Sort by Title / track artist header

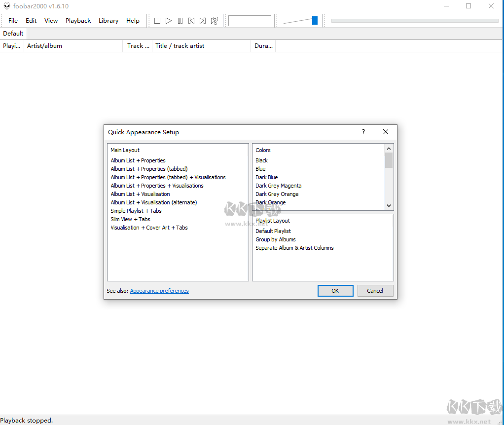202,46
